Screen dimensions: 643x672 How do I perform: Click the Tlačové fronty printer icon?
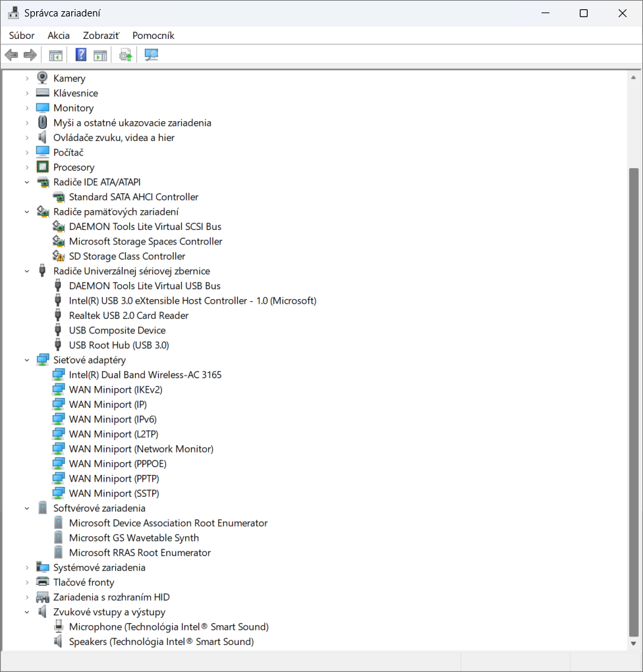[43, 582]
